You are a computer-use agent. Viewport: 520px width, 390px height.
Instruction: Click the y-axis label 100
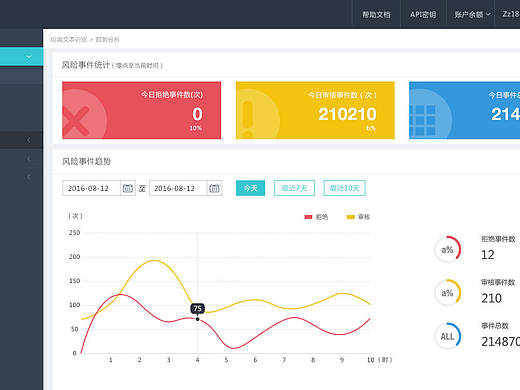[75, 305]
